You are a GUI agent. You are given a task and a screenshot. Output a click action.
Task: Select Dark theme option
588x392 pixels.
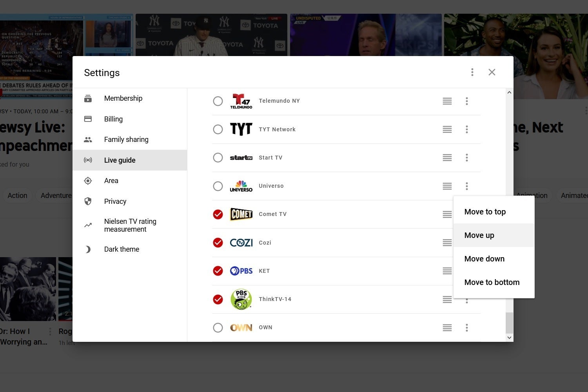tap(130, 249)
